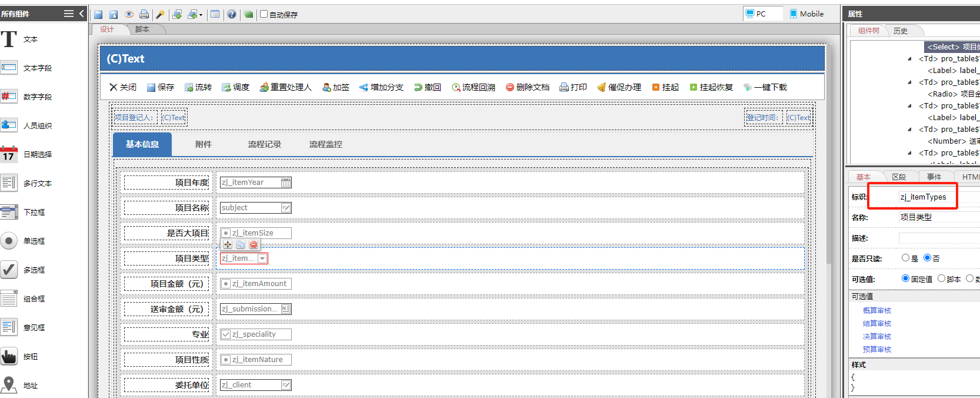Screen dimensions: 980x398
Task: Click the 重置处理人 button
Action: 286,87
